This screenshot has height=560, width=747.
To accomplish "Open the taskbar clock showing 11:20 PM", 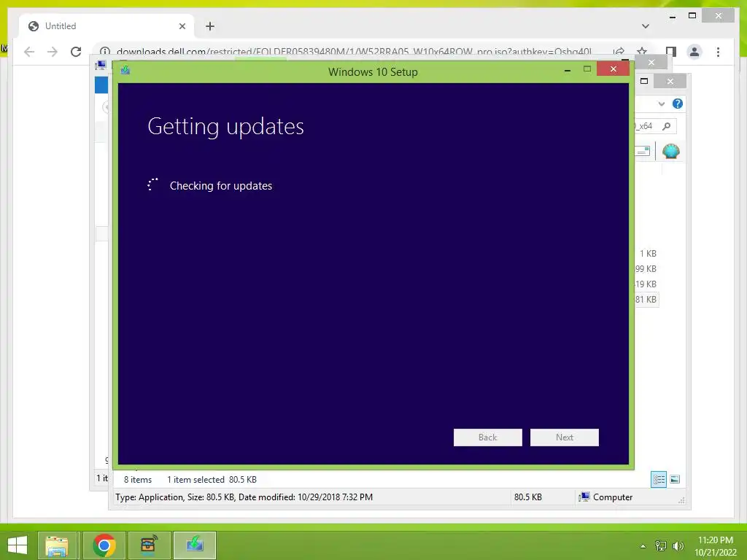I will pyautogui.click(x=716, y=545).
